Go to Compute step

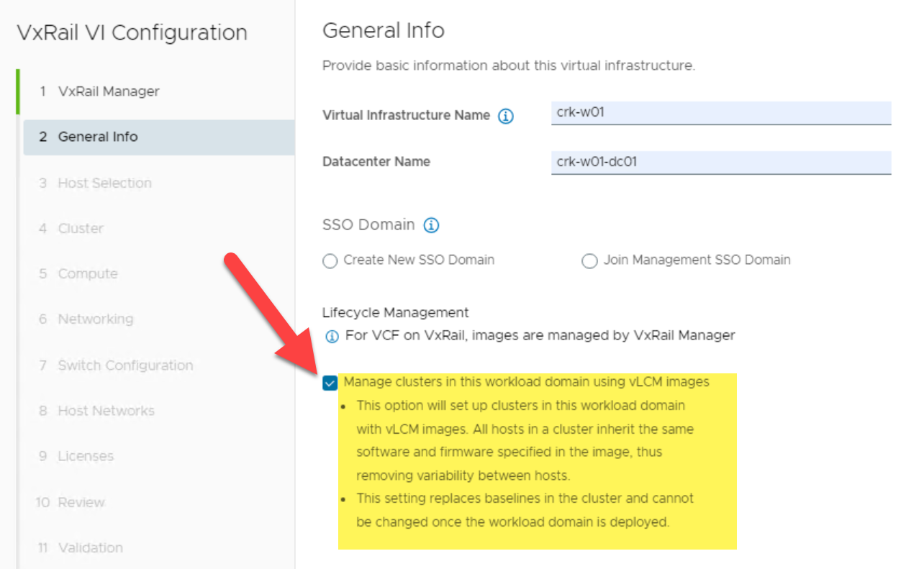point(88,273)
